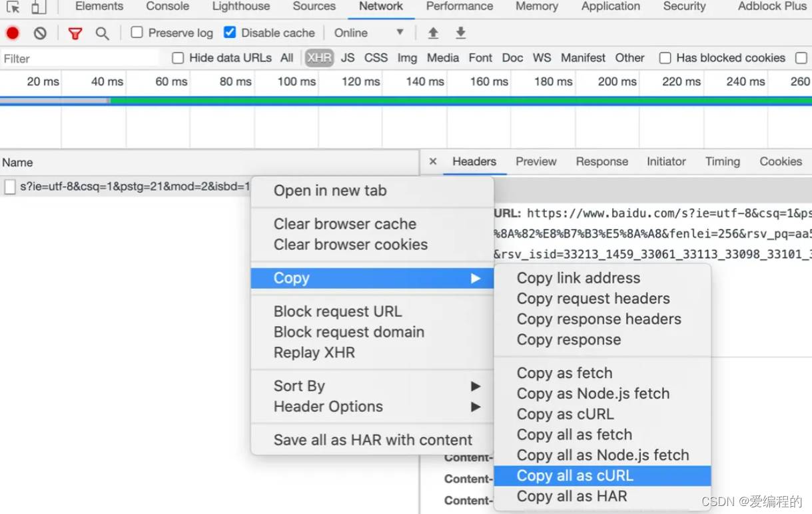Filter requests by Media type
The height and width of the screenshot is (514, 812).
pos(443,58)
